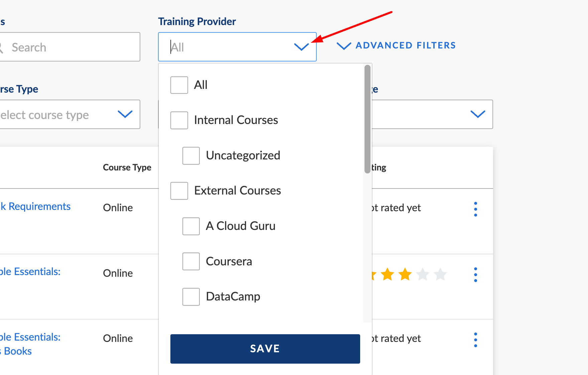Open kebab menu for star-rated course row
588x375 pixels.
coord(475,275)
